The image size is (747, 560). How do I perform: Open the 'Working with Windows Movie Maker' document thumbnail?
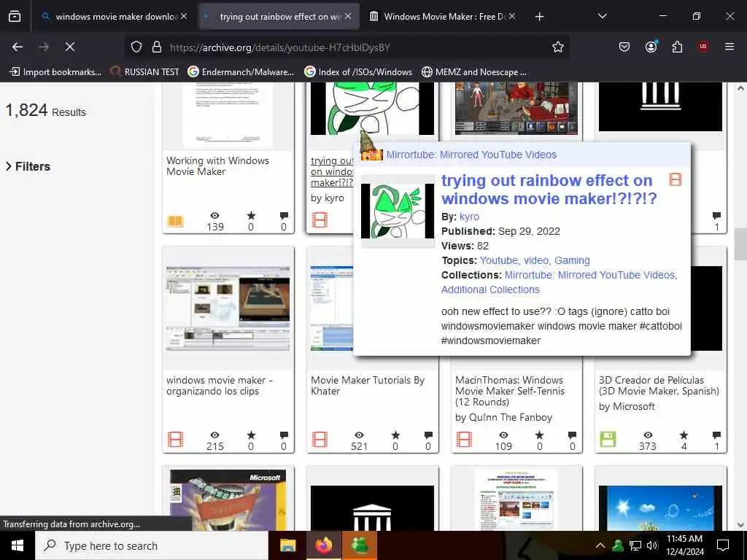tap(228, 114)
